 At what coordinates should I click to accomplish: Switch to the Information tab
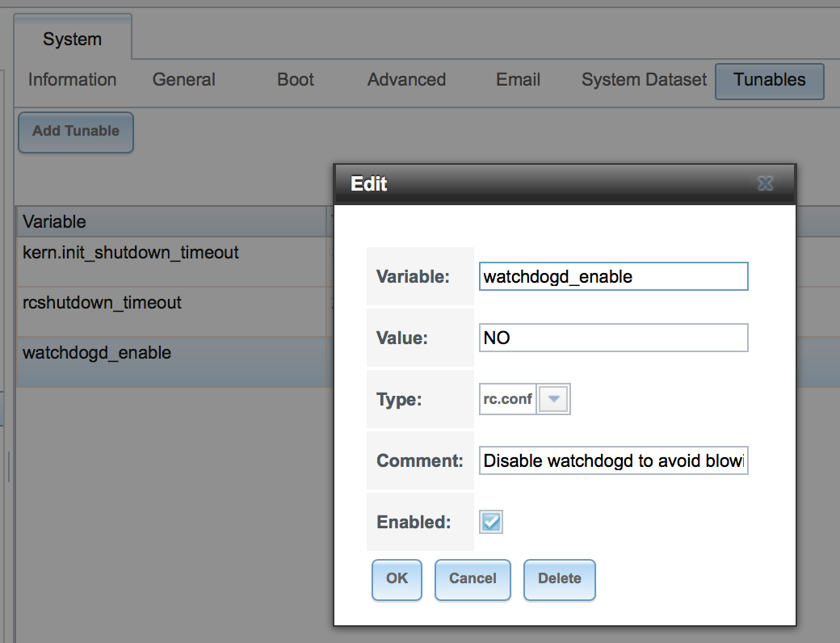pyautogui.click(x=73, y=80)
